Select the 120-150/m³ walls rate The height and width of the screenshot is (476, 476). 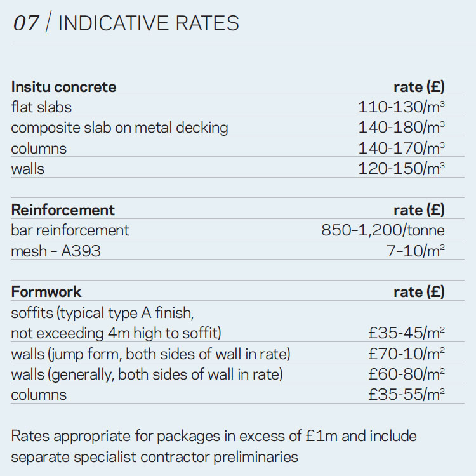(401, 169)
